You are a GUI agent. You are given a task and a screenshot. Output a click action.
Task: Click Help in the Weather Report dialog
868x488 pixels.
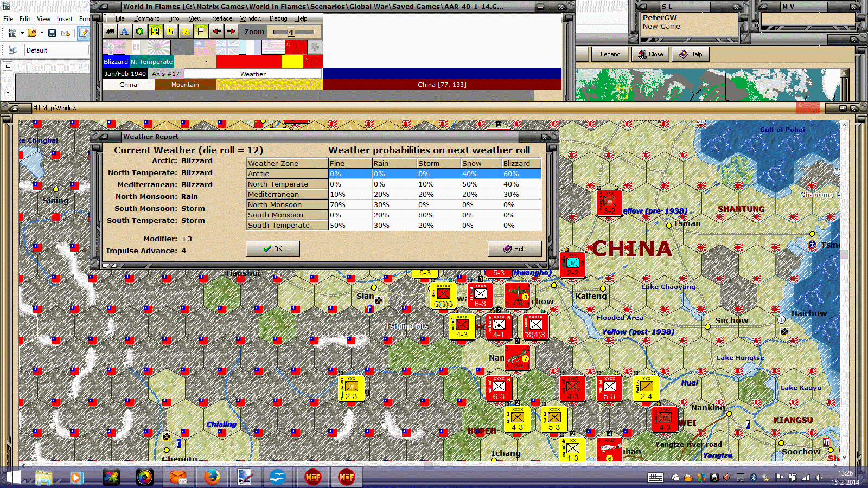click(x=514, y=249)
